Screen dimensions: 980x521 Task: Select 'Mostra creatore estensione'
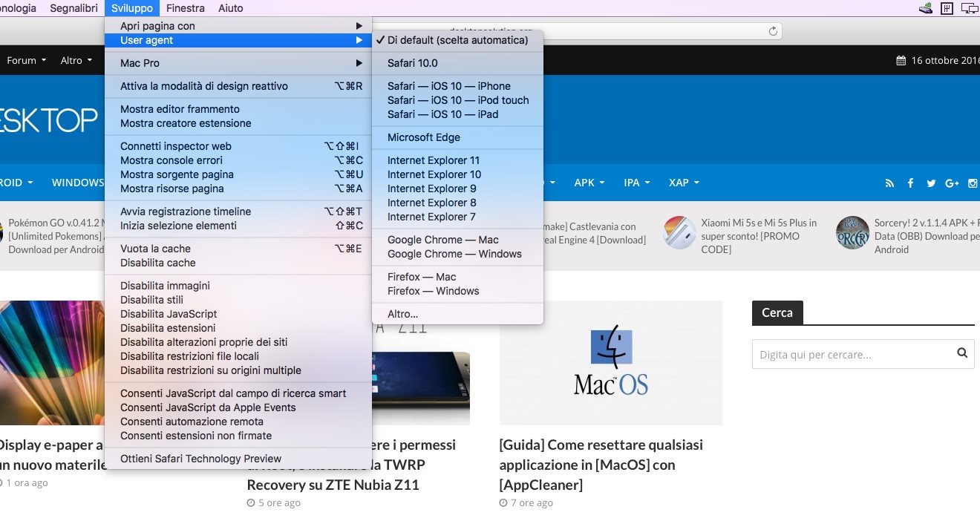coord(238,123)
